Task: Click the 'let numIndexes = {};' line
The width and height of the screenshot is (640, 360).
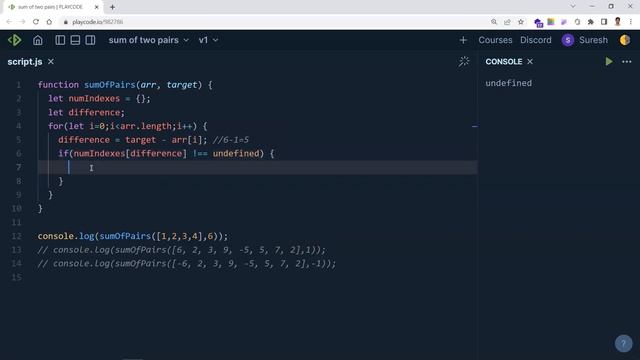Action: point(99,98)
